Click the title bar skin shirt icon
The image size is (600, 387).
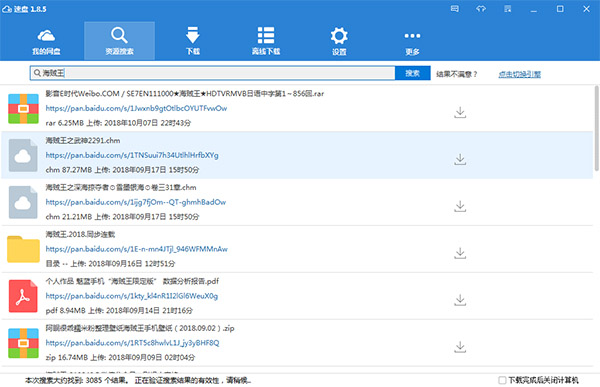click(481, 8)
